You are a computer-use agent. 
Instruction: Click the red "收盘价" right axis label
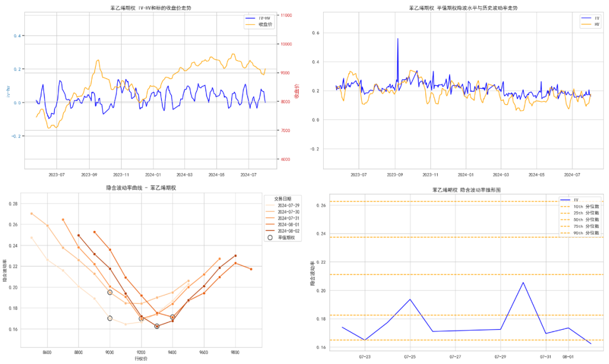point(297,91)
